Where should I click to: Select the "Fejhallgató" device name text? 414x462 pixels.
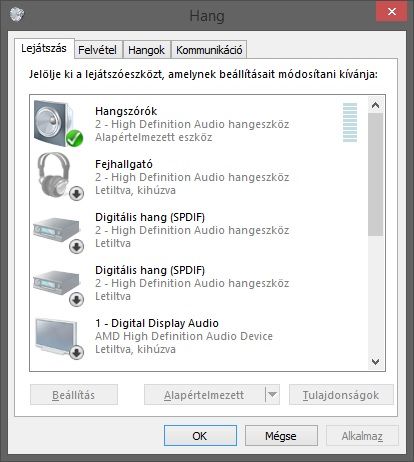[124, 164]
